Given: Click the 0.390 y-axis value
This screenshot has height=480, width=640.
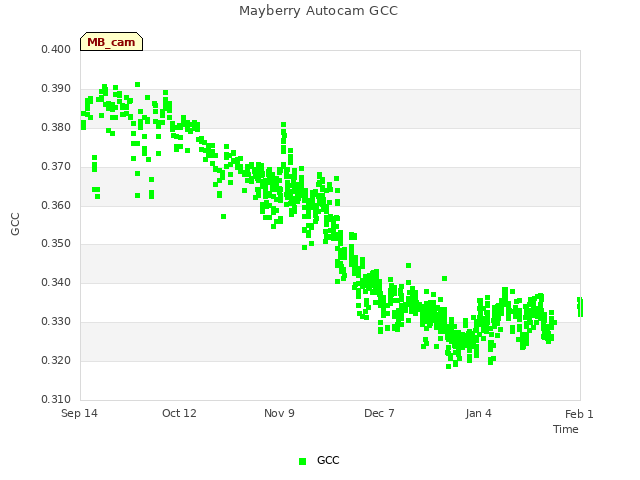Looking at the screenshot, I should [x=56, y=89].
